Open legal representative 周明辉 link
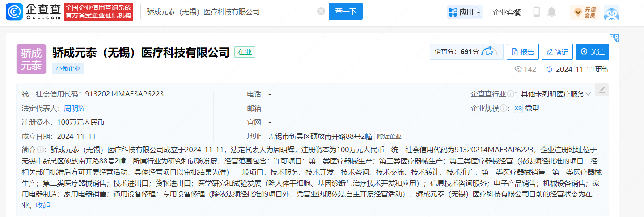 [x=75, y=108]
